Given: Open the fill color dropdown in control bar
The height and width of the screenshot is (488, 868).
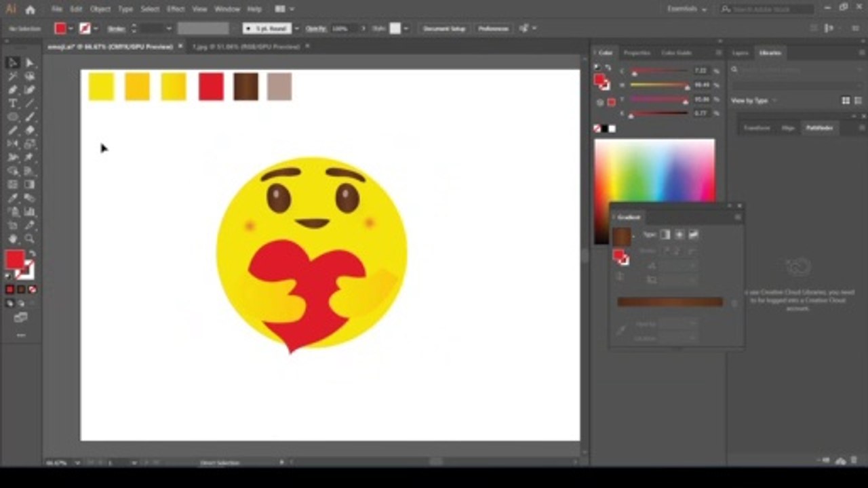Looking at the screenshot, I should pyautogui.click(x=71, y=28).
